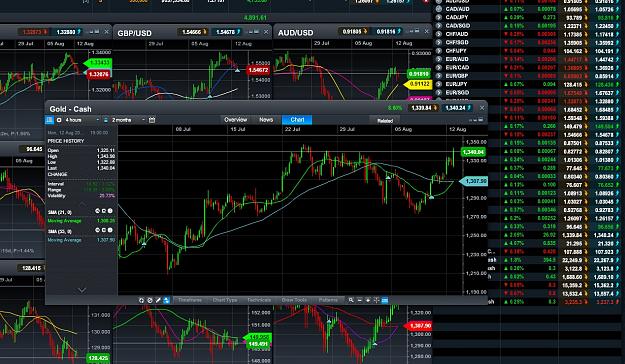Viewport: 625px width, 364px height.
Task: Toggle the blue chart layout icon beside 4 hours
Action: [49, 120]
